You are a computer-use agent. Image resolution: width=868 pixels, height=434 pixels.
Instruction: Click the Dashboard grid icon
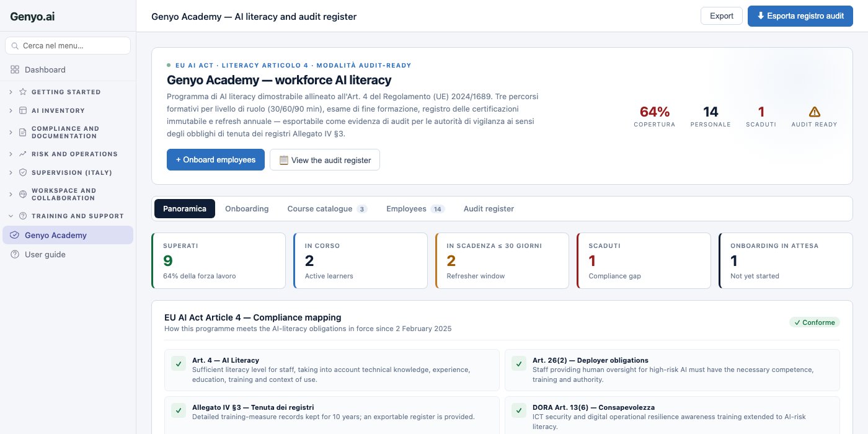15,70
